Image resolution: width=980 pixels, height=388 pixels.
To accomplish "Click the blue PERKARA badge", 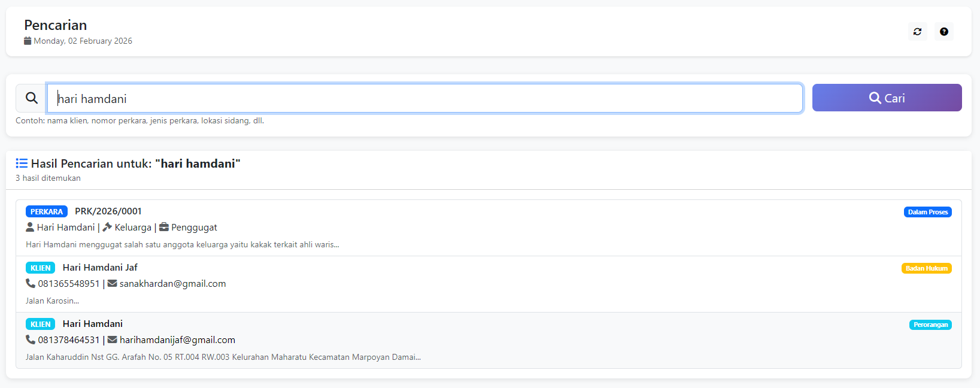I will pyautogui.click(x=47, y=211).
